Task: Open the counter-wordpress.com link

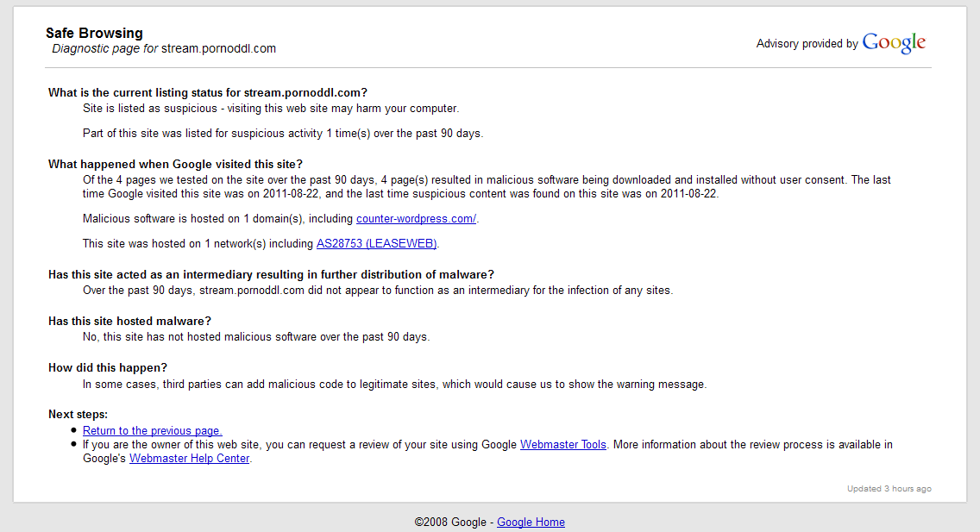Action: pyautogui.click(x=417, y=218)
